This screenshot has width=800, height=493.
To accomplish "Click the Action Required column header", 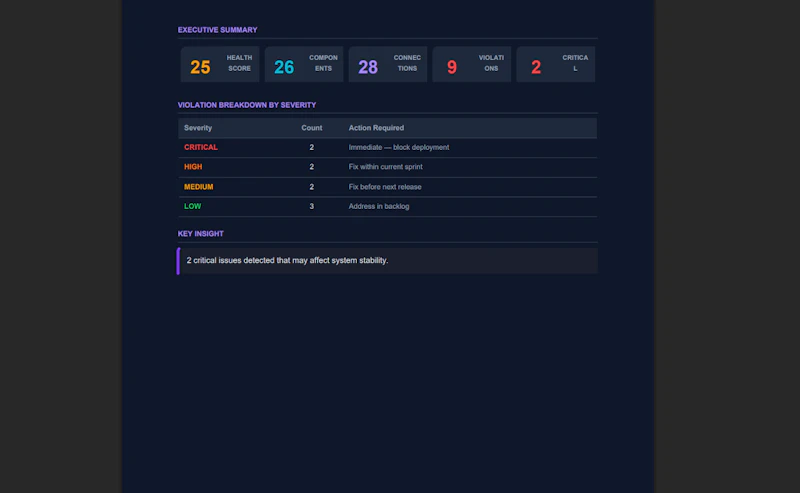I will 376,128.
